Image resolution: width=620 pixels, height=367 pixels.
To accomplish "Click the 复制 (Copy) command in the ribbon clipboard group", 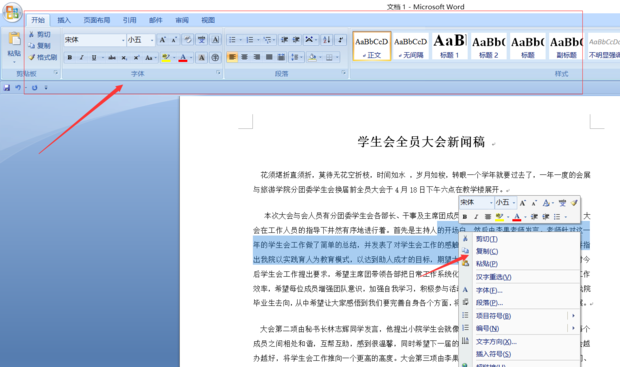I will click(x=40, y=45).
